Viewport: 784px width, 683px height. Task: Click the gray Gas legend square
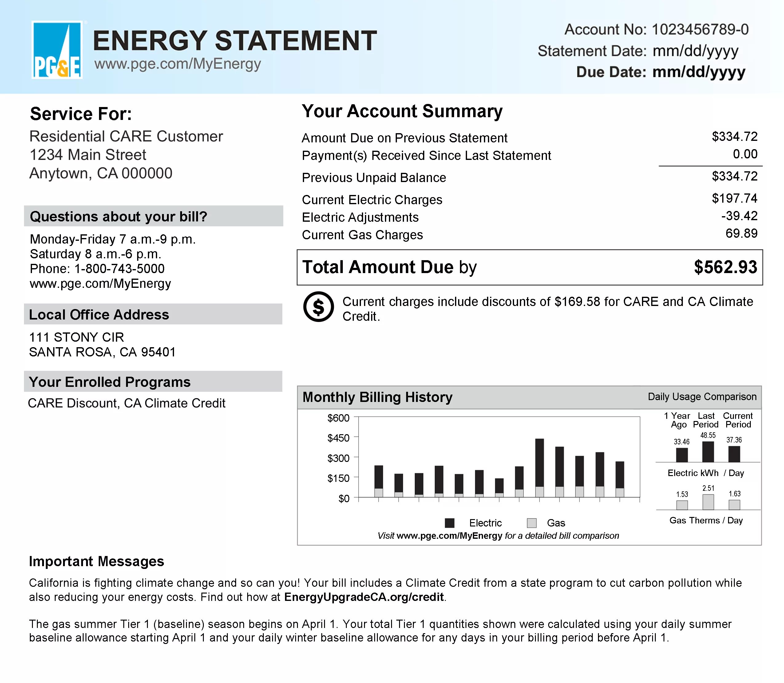click(531, 523)
